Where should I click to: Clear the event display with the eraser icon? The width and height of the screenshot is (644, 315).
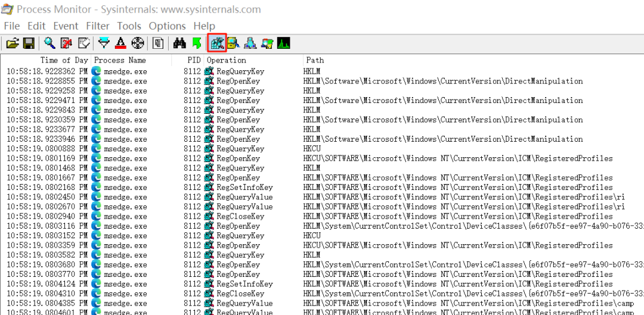(83, 43)
